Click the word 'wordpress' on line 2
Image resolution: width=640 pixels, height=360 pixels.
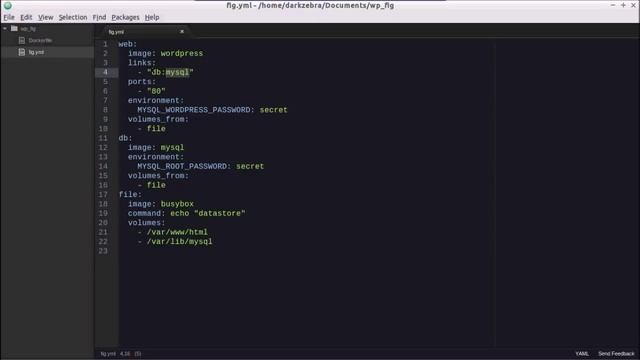pyautogui.click(x=182, y=53)
